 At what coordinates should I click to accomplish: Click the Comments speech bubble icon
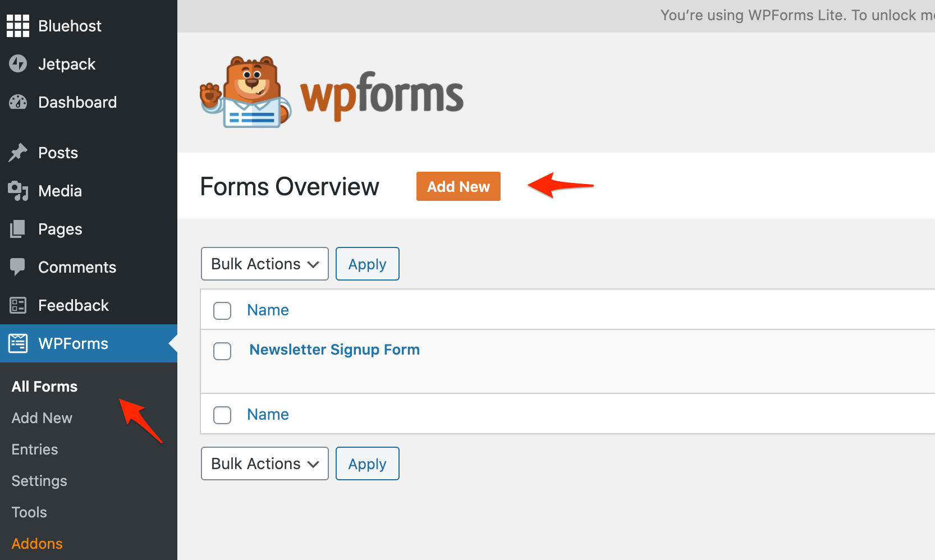pyautogui.click(x=18, y=267)
